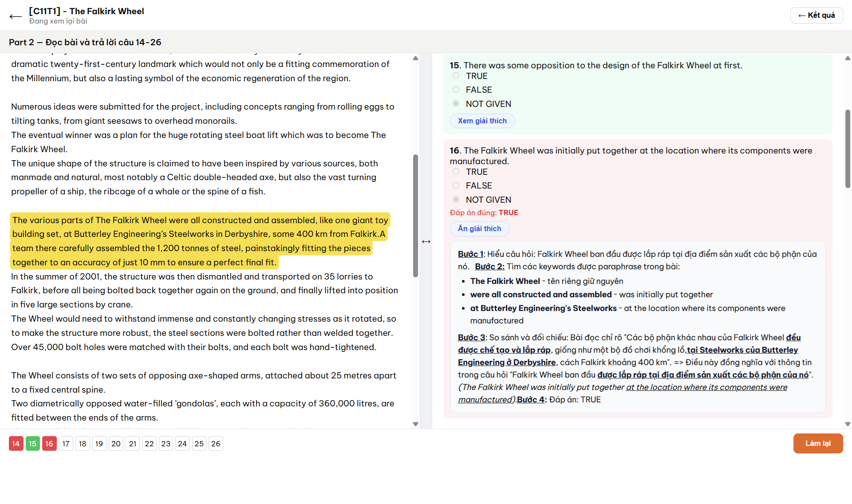Click the questions panel scroll-down arrow

pos(848,424)
